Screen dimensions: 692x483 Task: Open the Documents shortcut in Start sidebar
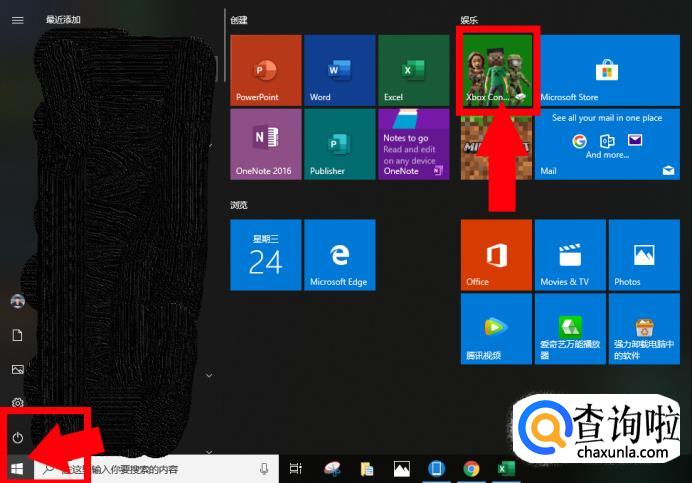[x=18, y=336]
